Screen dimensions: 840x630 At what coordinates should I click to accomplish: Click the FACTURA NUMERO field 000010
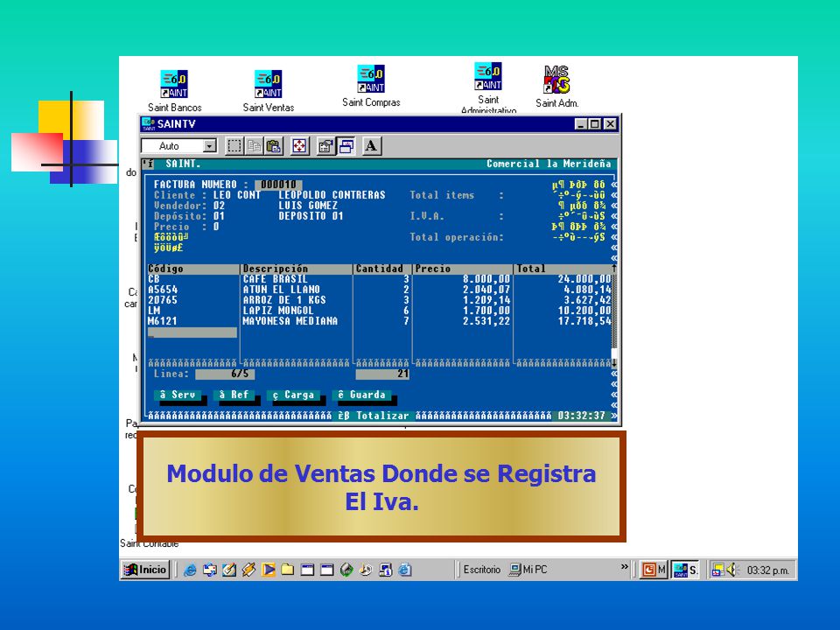point(278,185)
